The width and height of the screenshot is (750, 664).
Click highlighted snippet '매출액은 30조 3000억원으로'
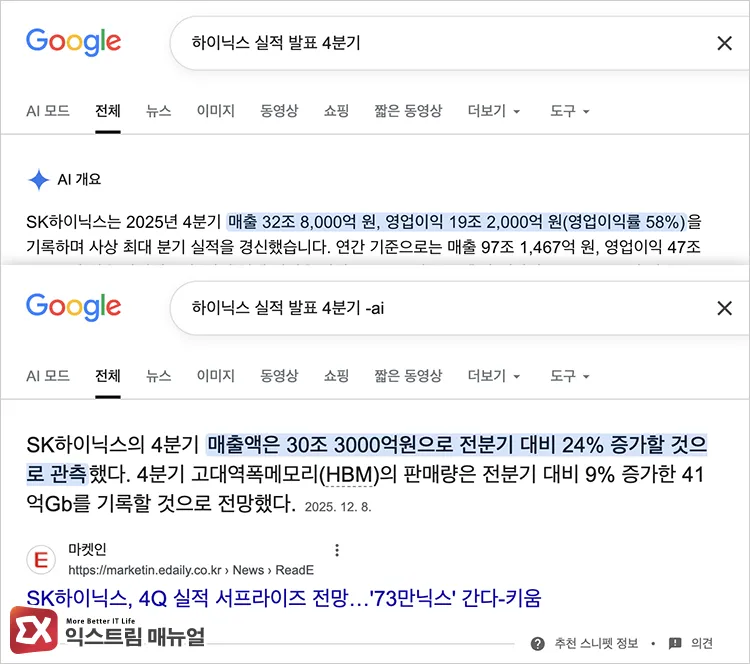pyautogui.click(x=330, y=445)
